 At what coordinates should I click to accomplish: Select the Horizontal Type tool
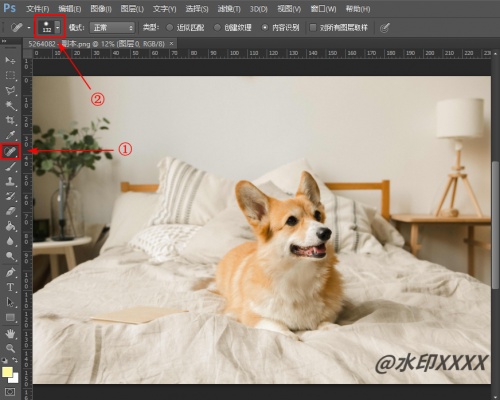10,287
